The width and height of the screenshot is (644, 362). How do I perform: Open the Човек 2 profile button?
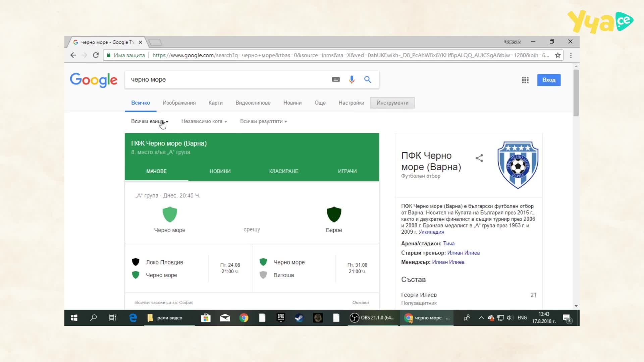512,42
